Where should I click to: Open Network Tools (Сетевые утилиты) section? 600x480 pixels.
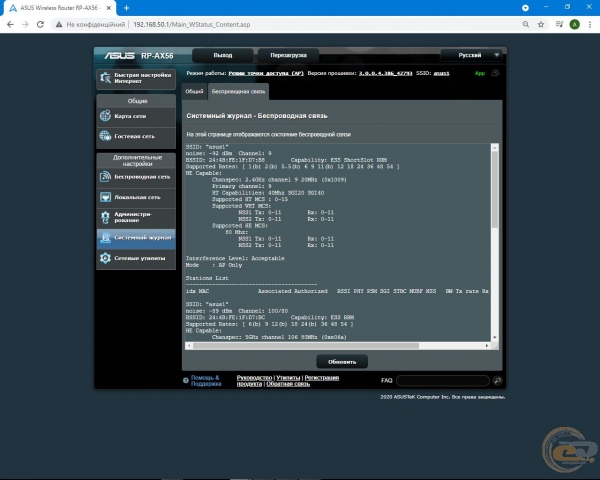coord(136,258)
